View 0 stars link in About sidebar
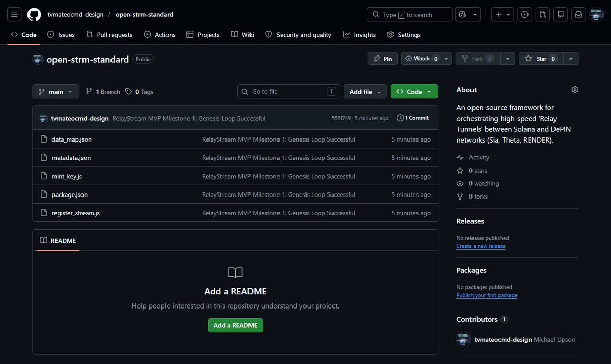 tap(472, 171)
